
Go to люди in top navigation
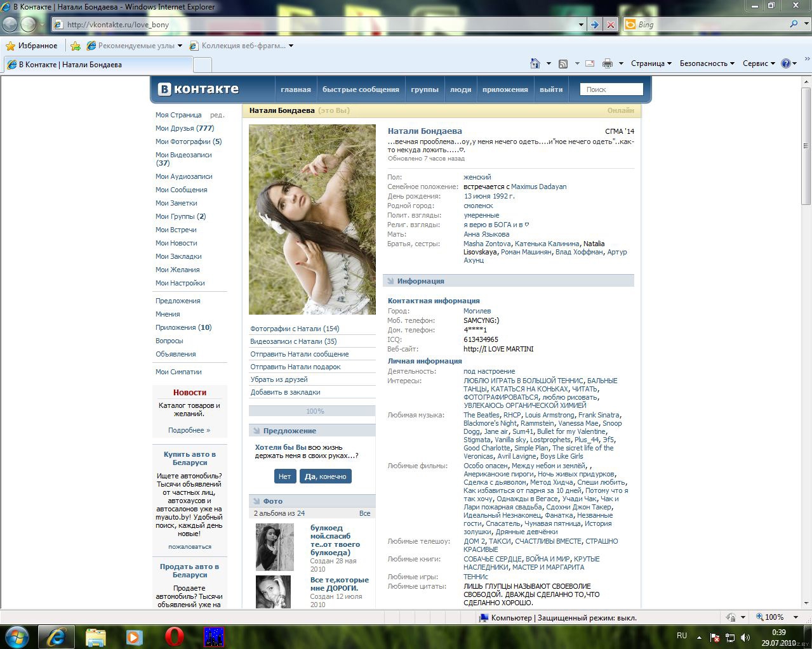tap(461, 89)
